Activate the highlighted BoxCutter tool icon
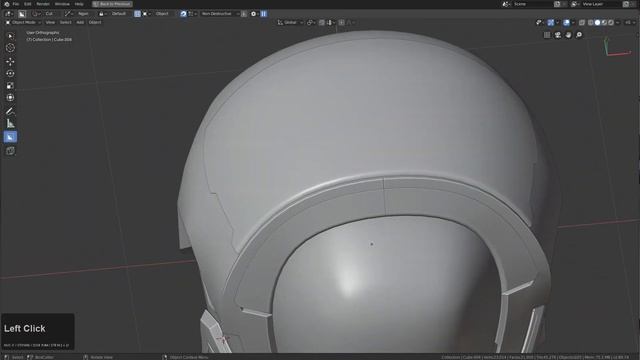The image size is (640, 360). coord(10,137)
